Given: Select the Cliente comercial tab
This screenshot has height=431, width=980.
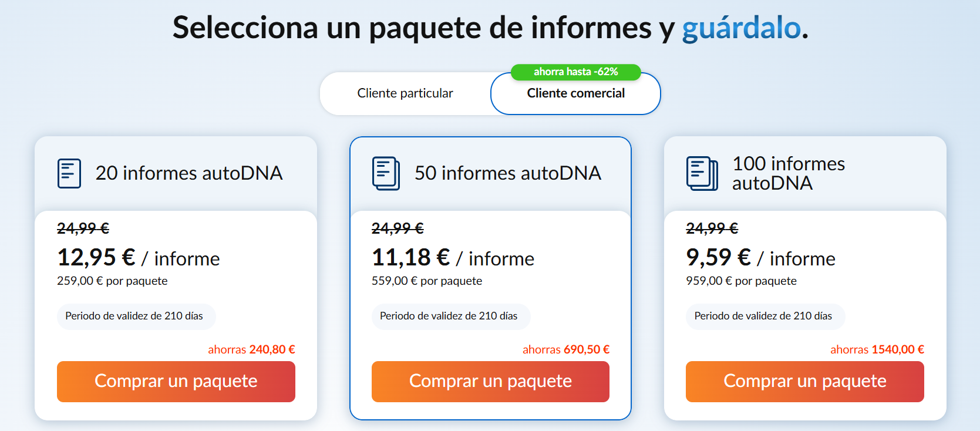Looking at the screenshot, I should [575, 93].
